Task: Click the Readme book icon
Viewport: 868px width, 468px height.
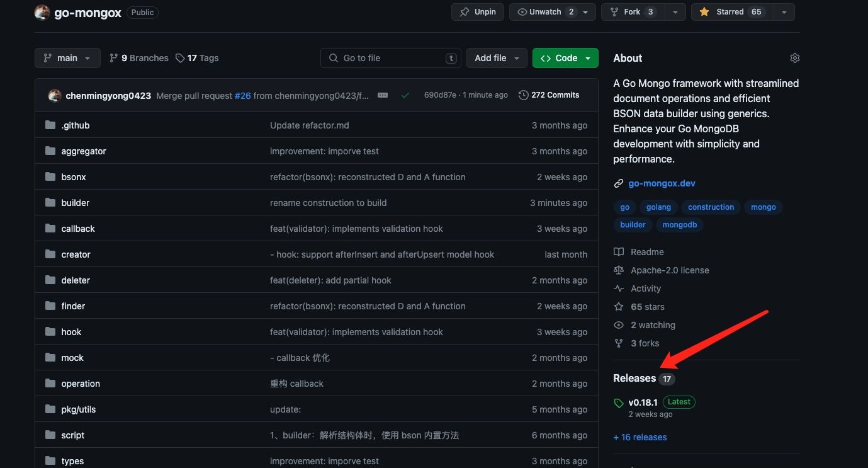Action: pos(619,251)
